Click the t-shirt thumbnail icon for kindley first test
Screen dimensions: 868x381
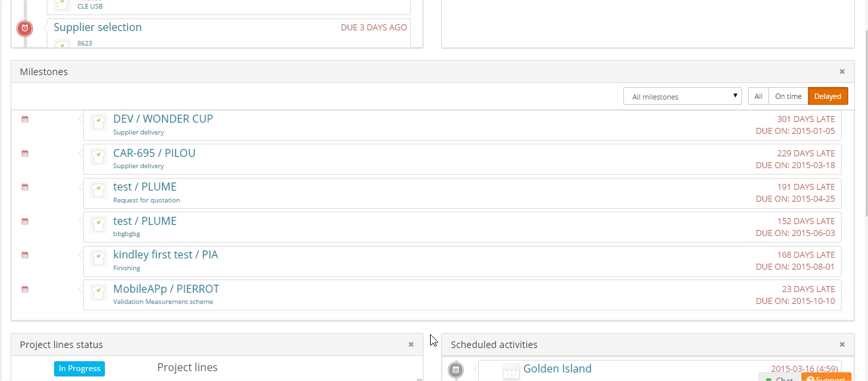pos(98,258)
